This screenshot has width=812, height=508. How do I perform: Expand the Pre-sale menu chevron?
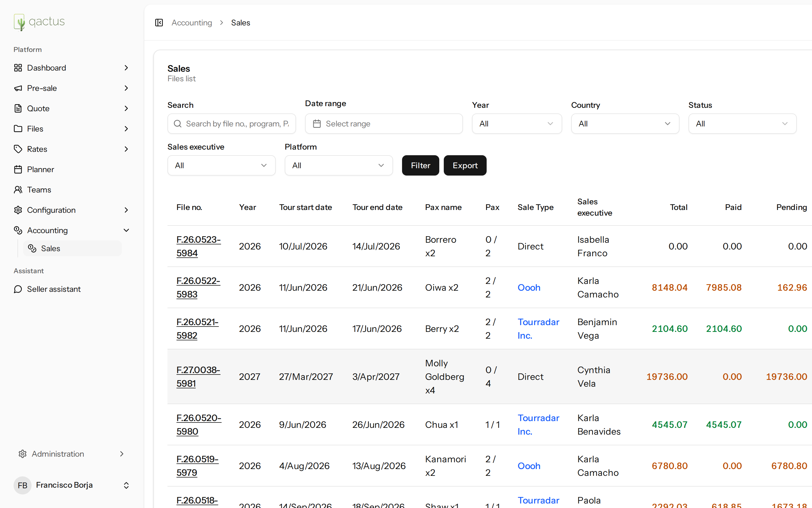click(126, 88)
